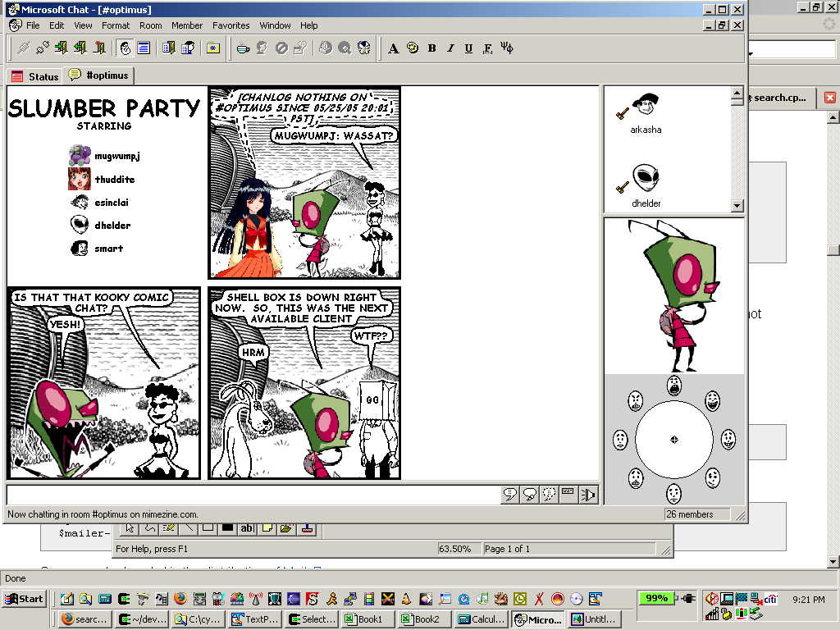
Task: Open the View menu
Action: 83,25
